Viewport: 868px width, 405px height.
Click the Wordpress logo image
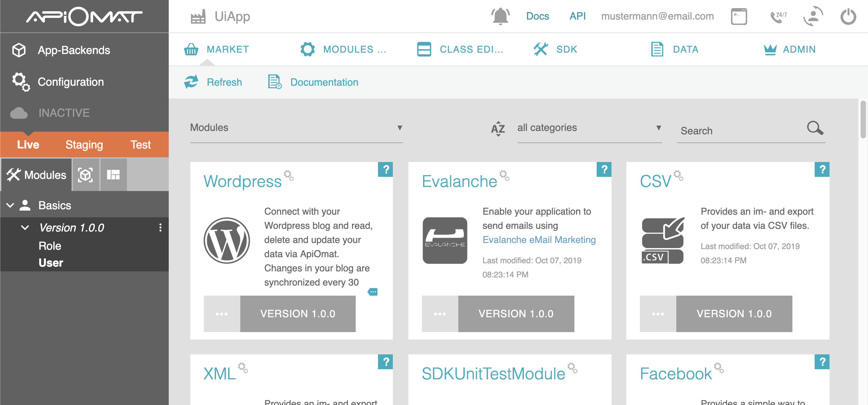pyautogui.click(x=227, y=241)
